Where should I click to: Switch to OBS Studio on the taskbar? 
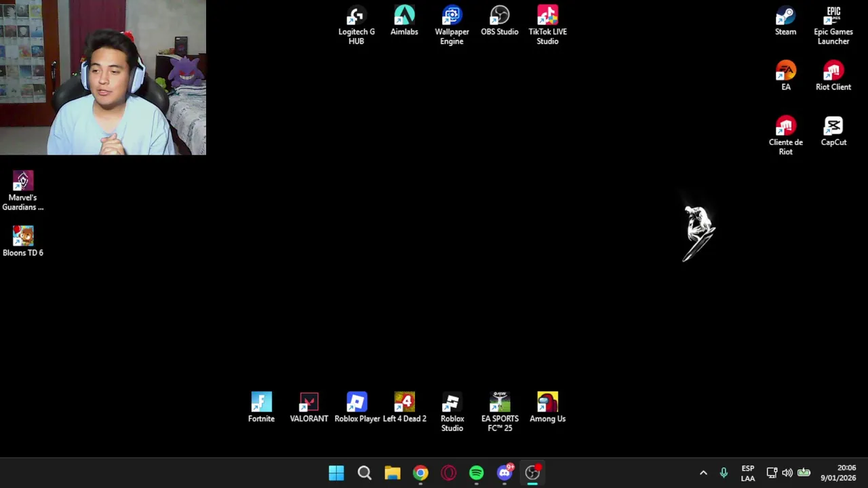532,472
